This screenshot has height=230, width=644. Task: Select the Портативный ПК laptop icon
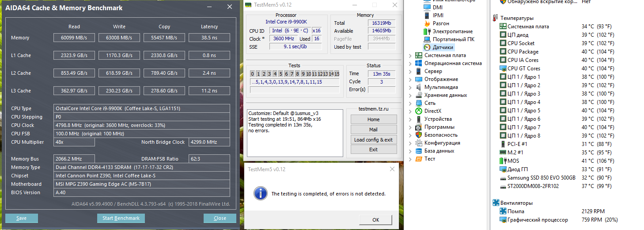pos(427,39)
